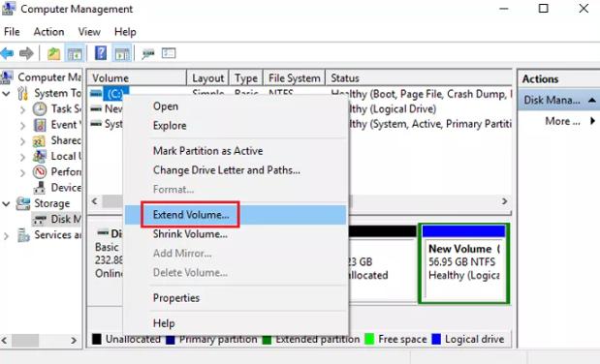Click the gray Forward arrow in toolbar
Viewport: 600px width, 364px height.
[x=26, y=53]
